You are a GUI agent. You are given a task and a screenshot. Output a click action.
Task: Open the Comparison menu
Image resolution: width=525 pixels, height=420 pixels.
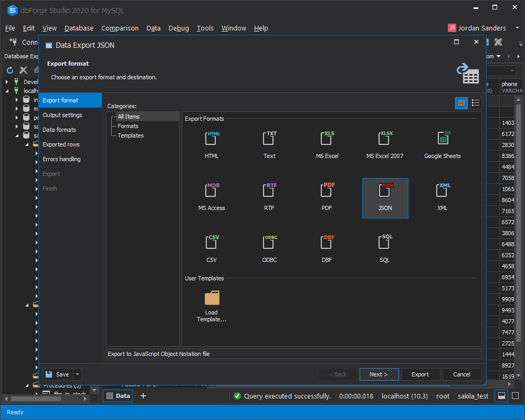[x=120, y=28]
